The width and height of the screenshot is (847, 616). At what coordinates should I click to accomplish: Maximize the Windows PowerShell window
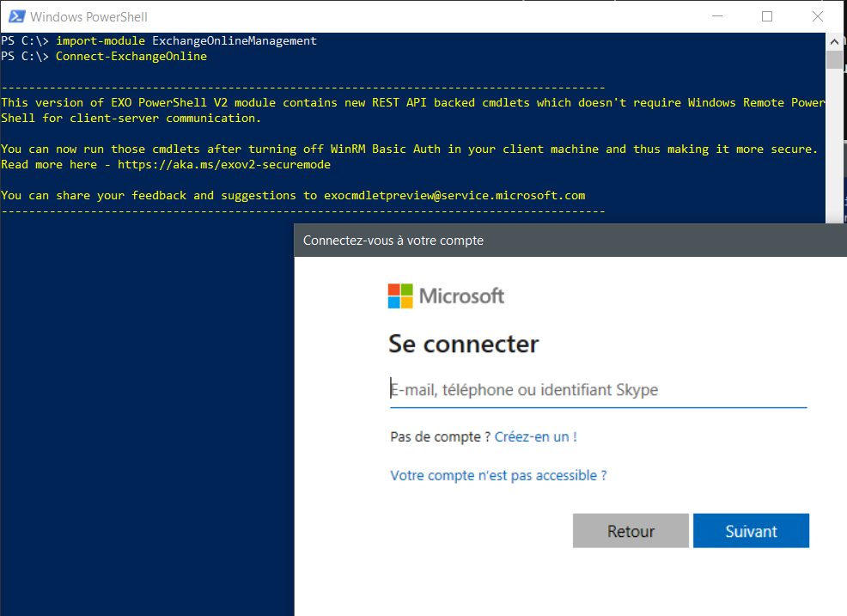click(767, 16)
